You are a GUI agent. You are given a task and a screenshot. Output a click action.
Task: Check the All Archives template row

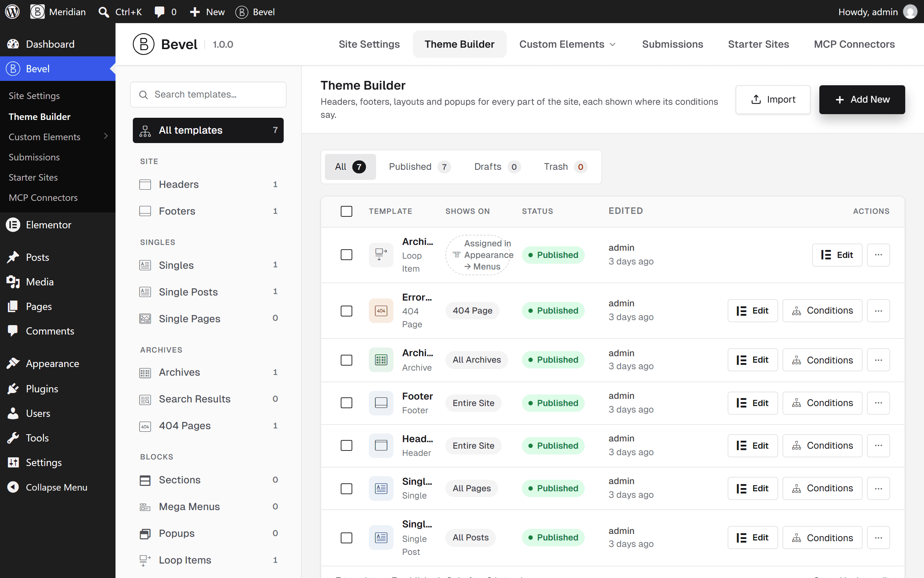point(346,360)
